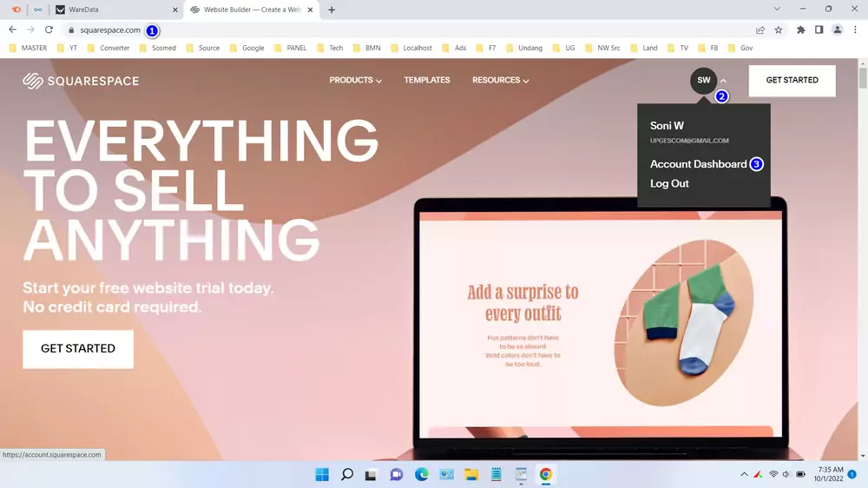Viewport: 868px width, 488px height.
Task: Open the Converter bookmark folder
Action: [x=108, y=48]
